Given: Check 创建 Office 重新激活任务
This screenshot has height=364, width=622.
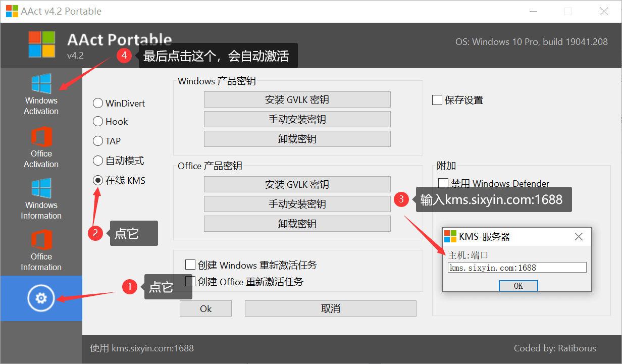Looking at the screenshot, I should pos(190,282).
